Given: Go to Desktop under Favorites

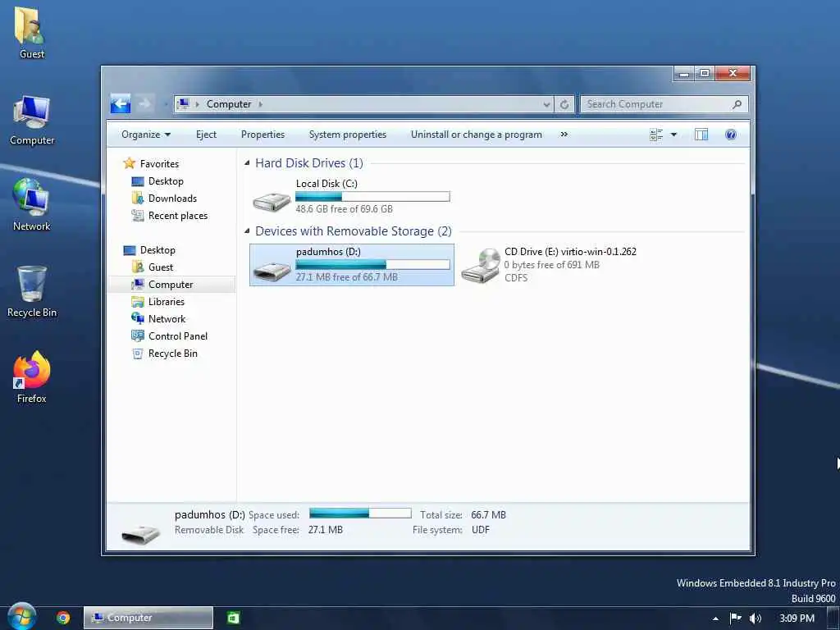Looking at the screenshot, I should pyautogui.click(x=166, y=181).
